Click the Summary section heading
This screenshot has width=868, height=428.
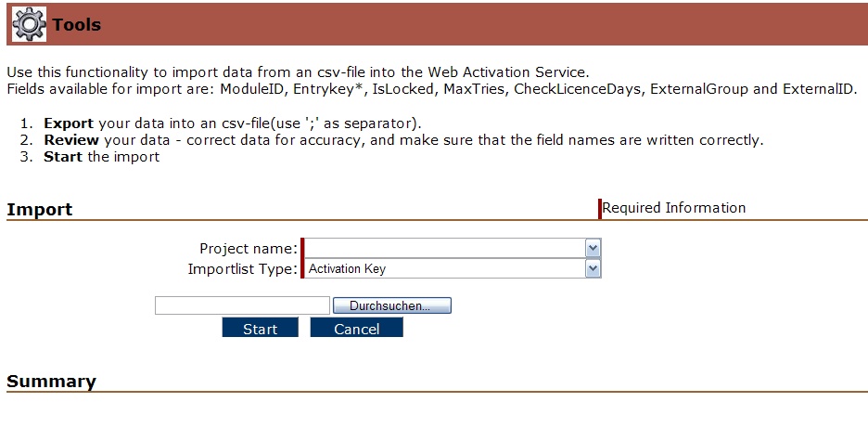[51, 382]
